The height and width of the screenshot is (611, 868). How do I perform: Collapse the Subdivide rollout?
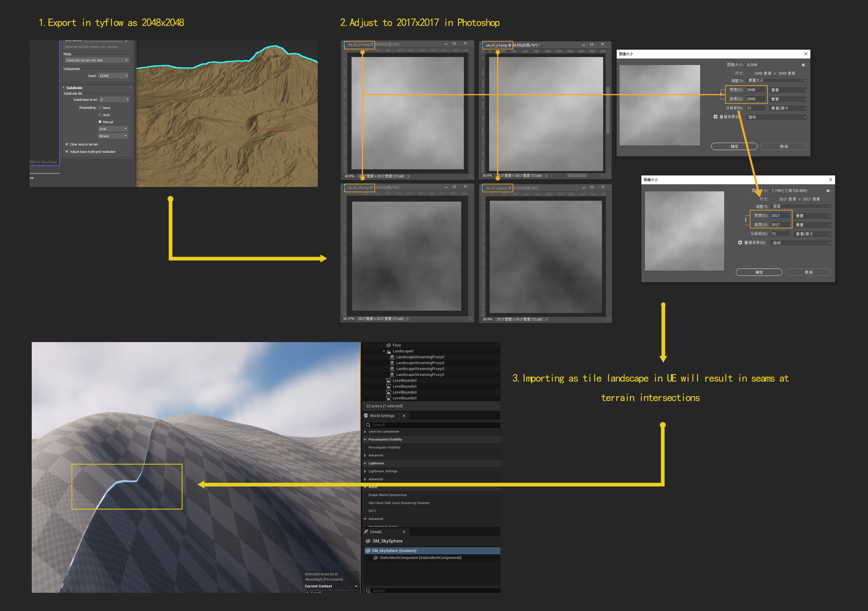click(63, 88)
